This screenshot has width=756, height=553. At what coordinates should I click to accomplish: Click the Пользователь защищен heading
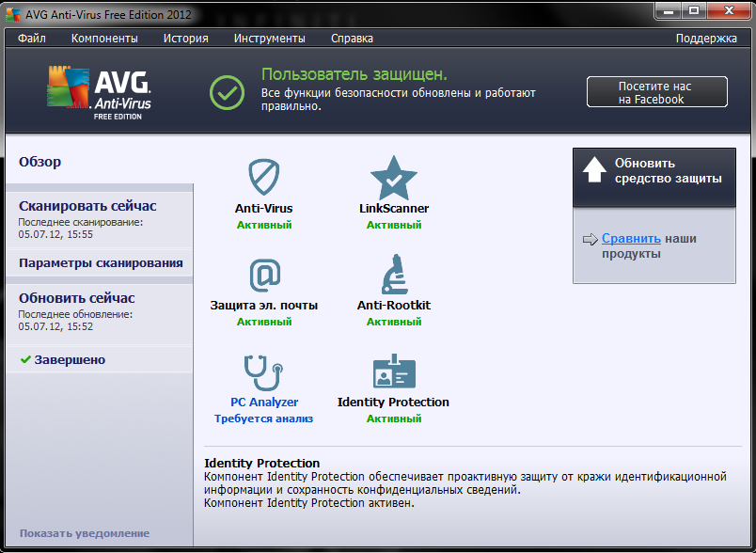click(354, 74)
